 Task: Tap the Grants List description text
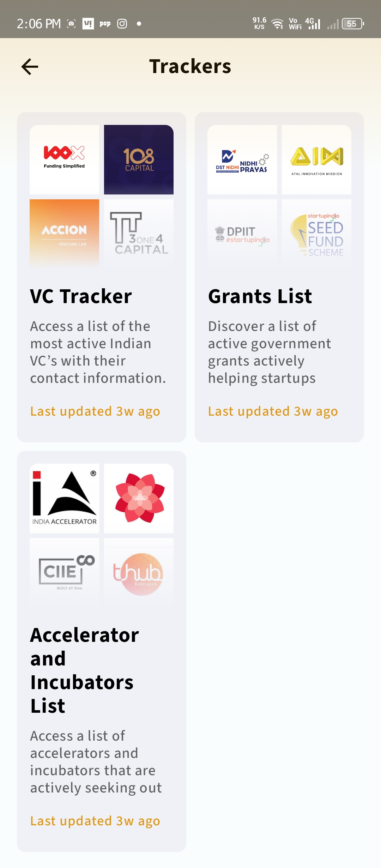[x=270, y=352]
